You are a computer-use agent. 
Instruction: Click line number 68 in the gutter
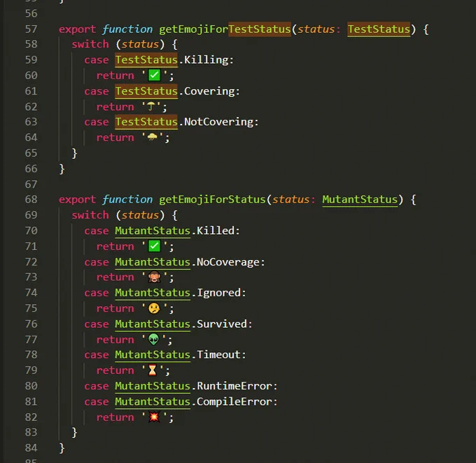[31, 200]
